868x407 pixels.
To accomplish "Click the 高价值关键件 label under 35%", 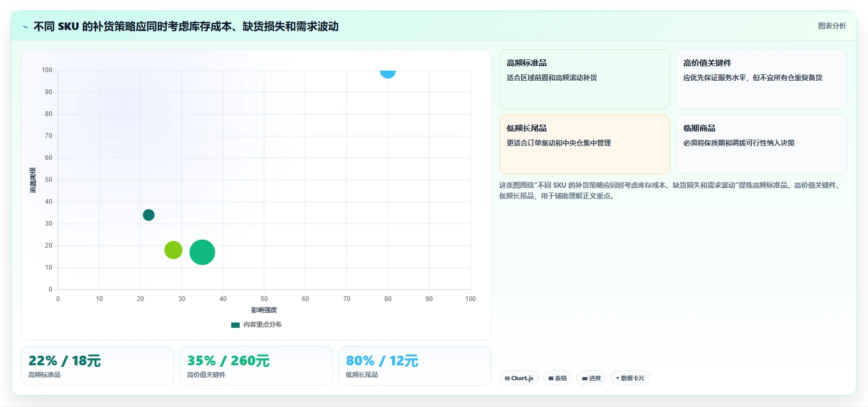I will 206,375.
